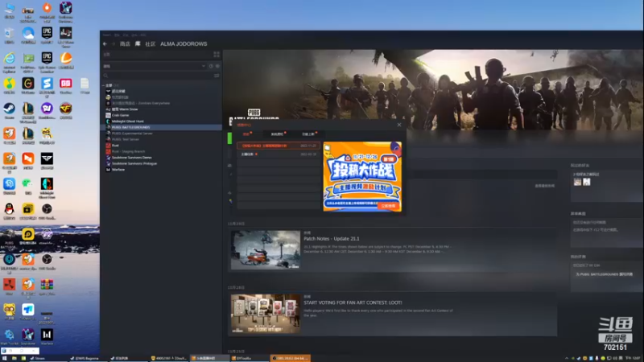Go forward with the Steam forward arrow
The image size is (644, 362).
[113, 44]
